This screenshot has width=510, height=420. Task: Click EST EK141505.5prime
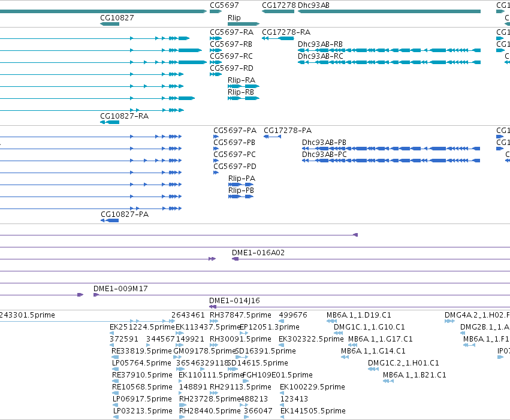[313, 411]
